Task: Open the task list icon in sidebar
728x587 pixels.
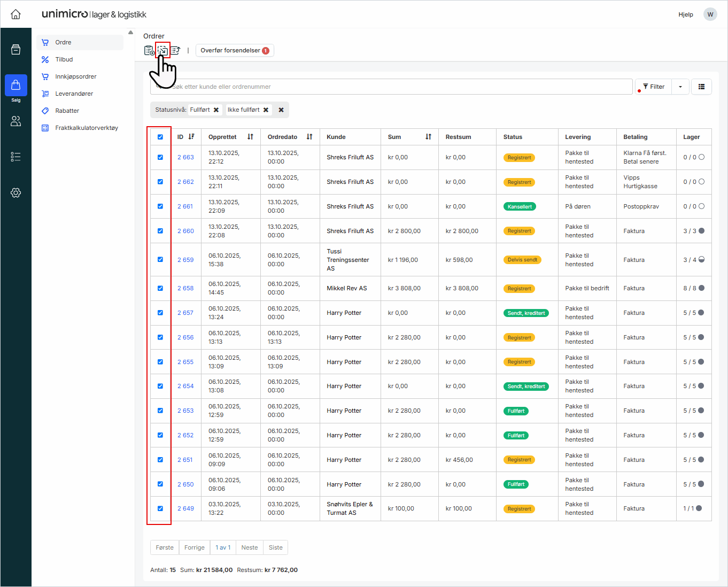Action: click(x=16, y=157)
